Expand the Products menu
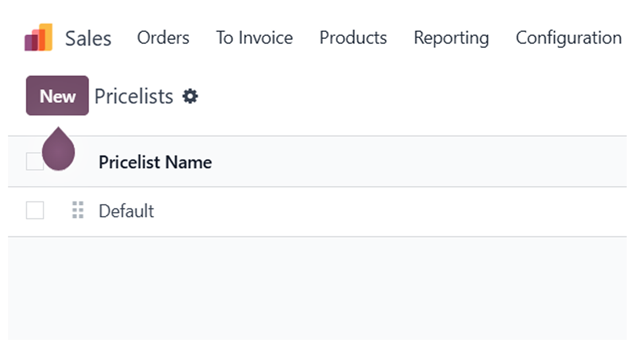This screenshot has height=364, width=640. point(353,38)
